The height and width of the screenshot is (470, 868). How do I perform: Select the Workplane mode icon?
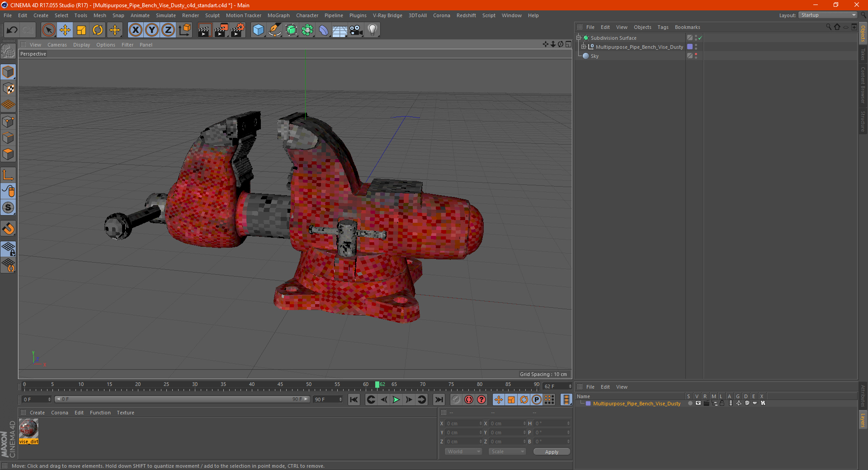click(x=8, y=105)
